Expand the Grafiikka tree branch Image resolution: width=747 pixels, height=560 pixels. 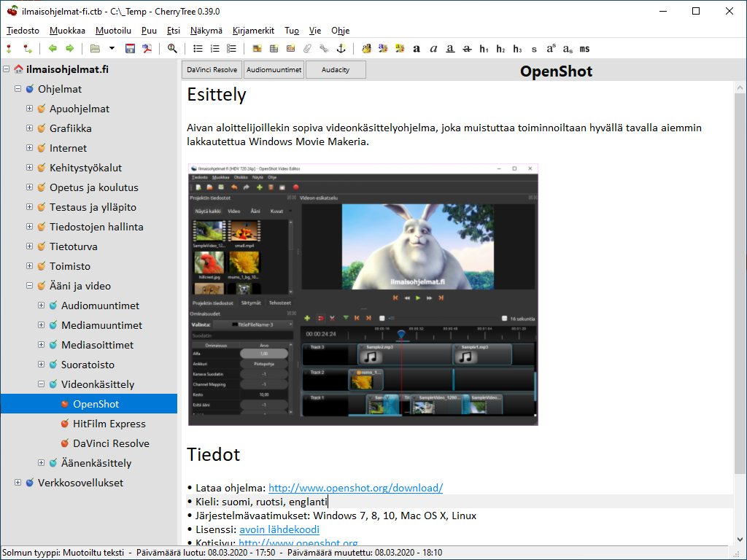29,128
